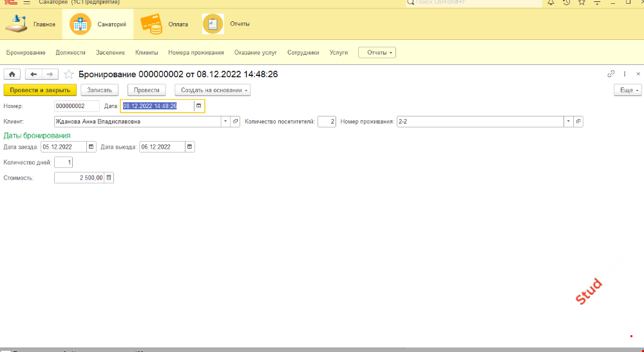The image size is (644, 352).
Task: Click the Провести и закрыть button
Action: (x=40, y=90)
